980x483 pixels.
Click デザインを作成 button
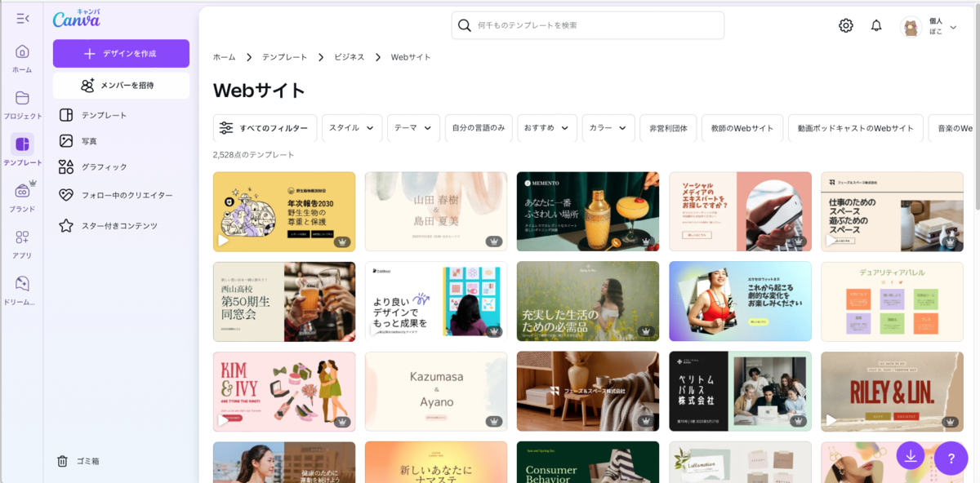click(121, 54)
